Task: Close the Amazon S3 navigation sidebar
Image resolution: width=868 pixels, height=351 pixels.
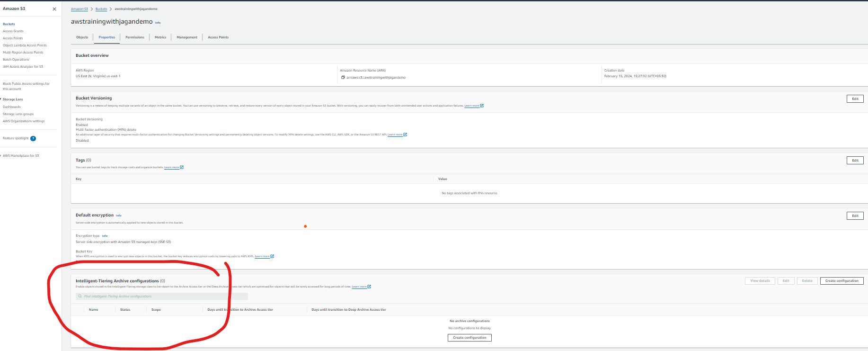Action: point(54,9)
